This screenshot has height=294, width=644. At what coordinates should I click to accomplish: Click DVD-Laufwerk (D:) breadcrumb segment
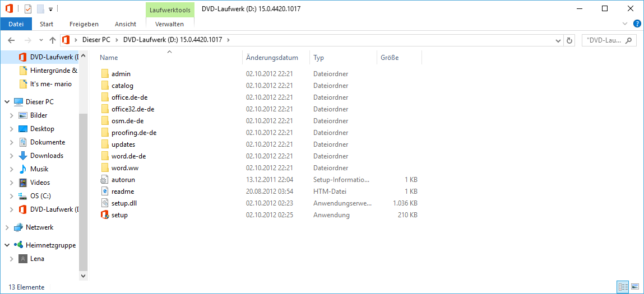(x=173, y=40)
